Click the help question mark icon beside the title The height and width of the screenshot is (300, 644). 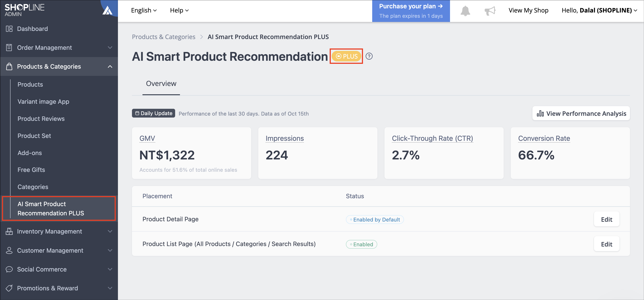coord(369,56)
